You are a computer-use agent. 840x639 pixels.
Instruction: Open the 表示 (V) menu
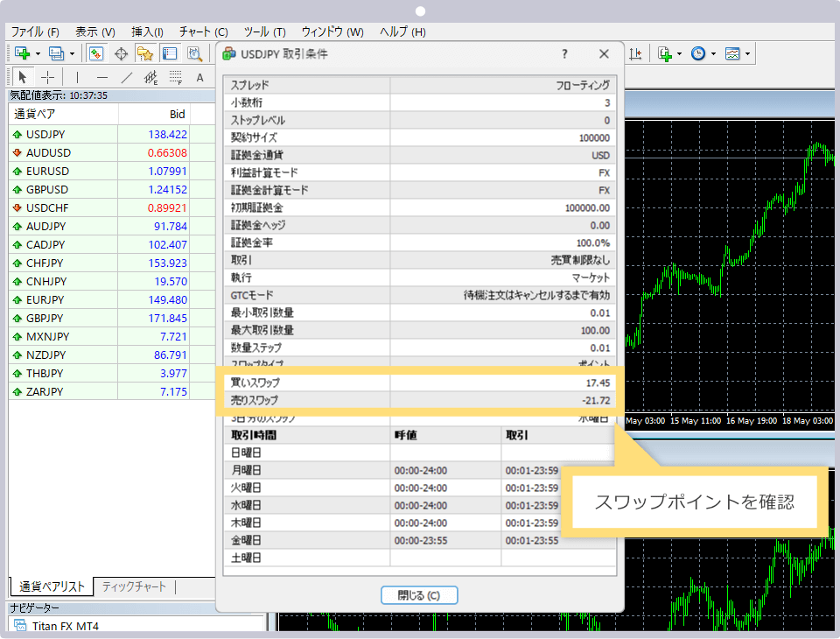coord(94,32)
